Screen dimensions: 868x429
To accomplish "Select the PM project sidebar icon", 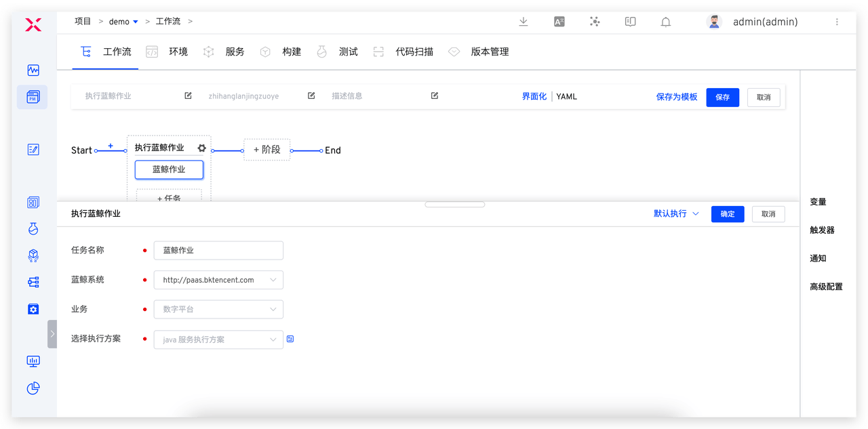I will coord(33,98).
